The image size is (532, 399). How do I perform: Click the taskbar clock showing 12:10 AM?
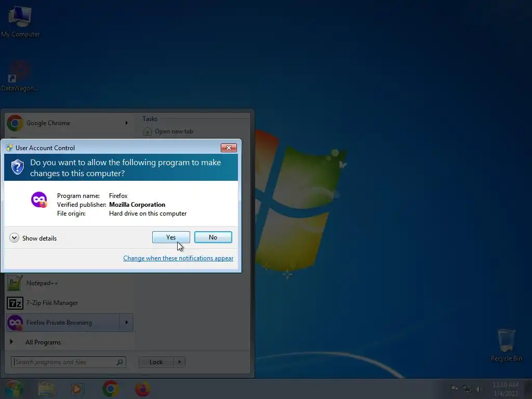506,389
